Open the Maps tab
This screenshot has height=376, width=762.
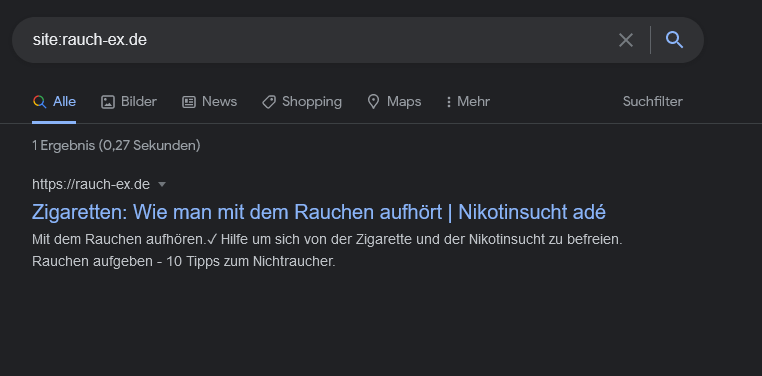pos(394,102)
